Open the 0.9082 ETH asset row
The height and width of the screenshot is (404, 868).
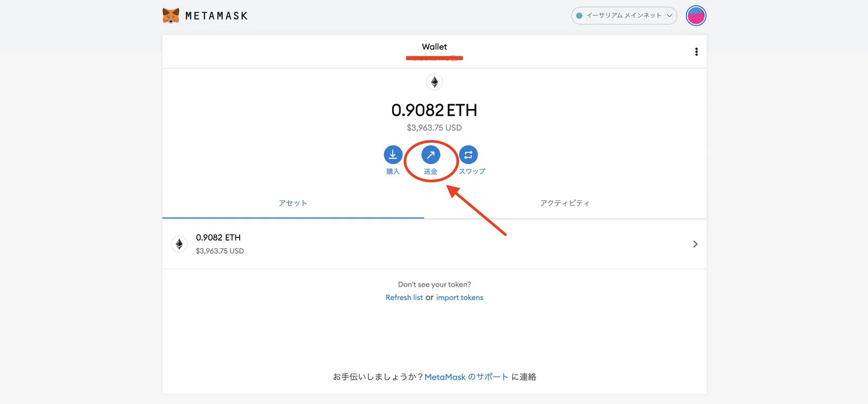pos(434,244)
